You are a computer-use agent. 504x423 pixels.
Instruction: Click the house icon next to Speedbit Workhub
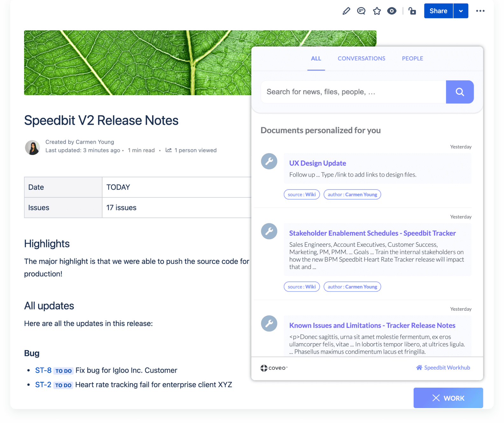pos(419,368)
